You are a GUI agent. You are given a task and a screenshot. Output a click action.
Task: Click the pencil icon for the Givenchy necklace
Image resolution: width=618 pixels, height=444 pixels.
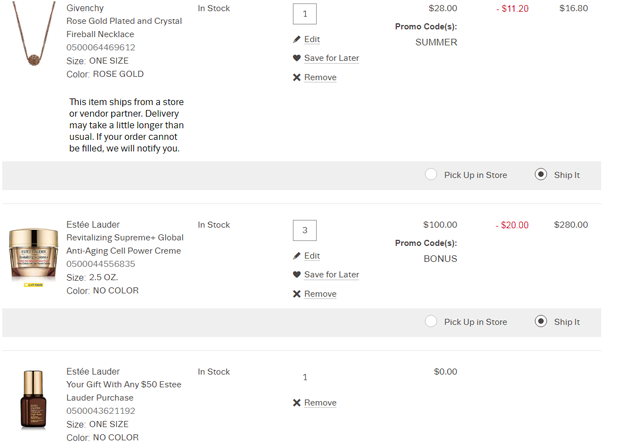point(297,39)
